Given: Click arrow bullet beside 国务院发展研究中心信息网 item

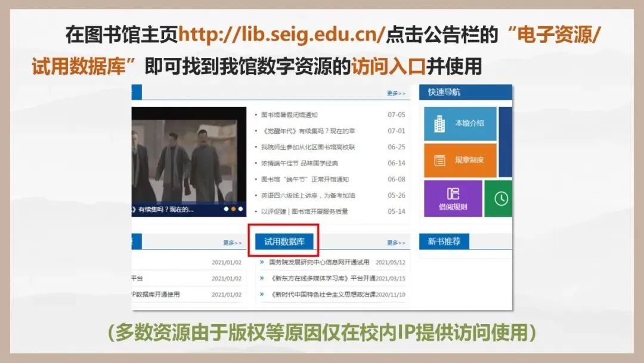Looking at the screenshot, I should (x=262, y=262).
